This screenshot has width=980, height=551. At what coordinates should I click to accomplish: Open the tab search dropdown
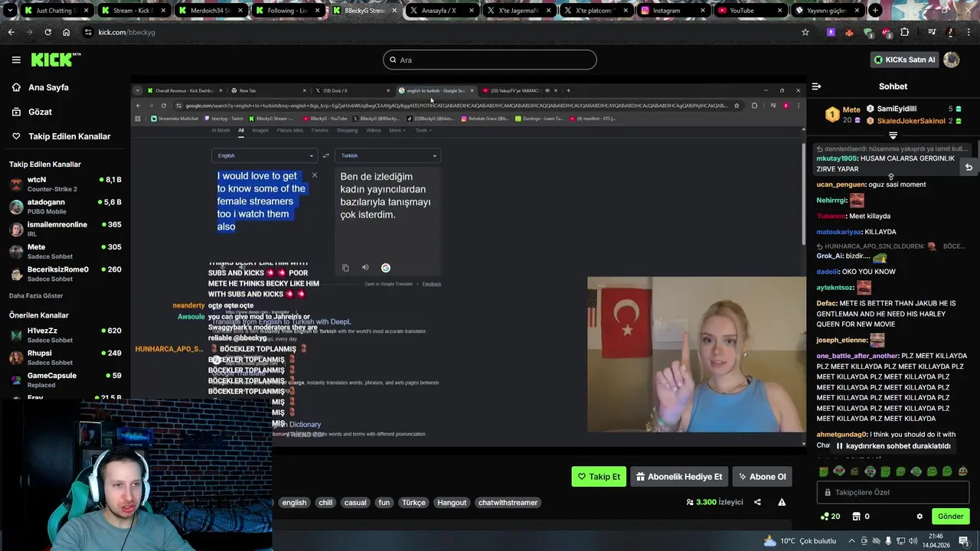tap(8, 11)
